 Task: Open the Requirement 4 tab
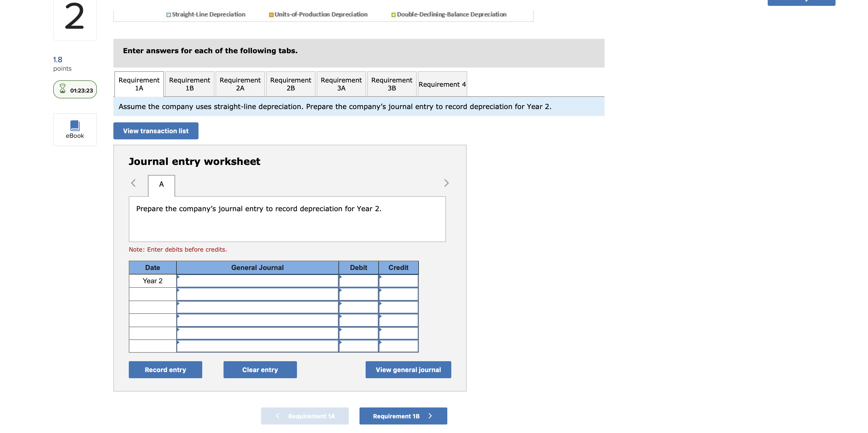point(442,84)
